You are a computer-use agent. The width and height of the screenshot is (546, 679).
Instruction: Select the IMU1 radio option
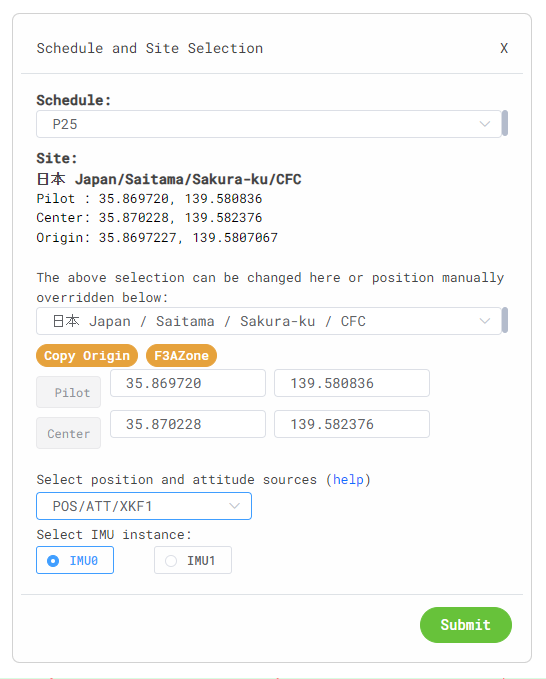[x=193, y=560]
